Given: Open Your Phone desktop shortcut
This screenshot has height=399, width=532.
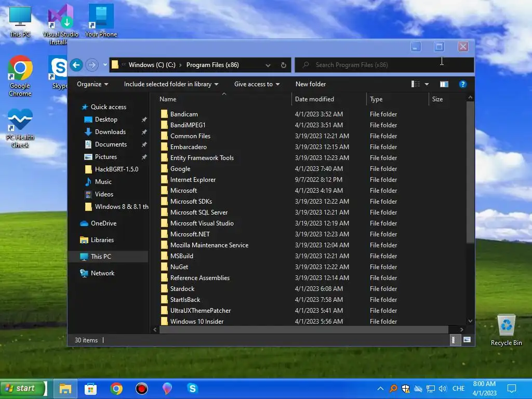Looking at the screenshot, I should tap(101, 20).
